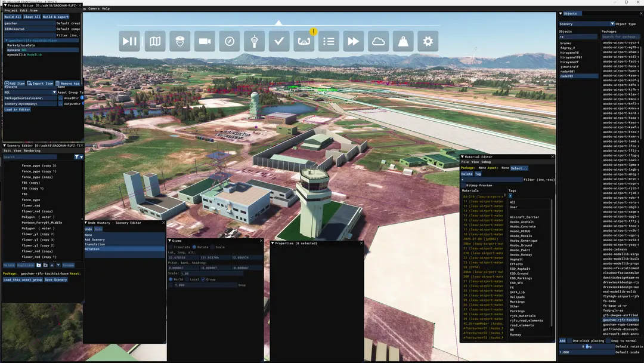Click the Save Scenery button
Image resolution: width=644 pixels, height=363 pixels.
point(55,279)
